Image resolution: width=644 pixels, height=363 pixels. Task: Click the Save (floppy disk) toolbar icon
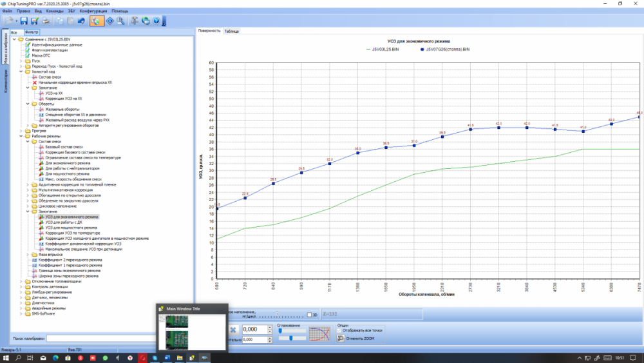24,21
